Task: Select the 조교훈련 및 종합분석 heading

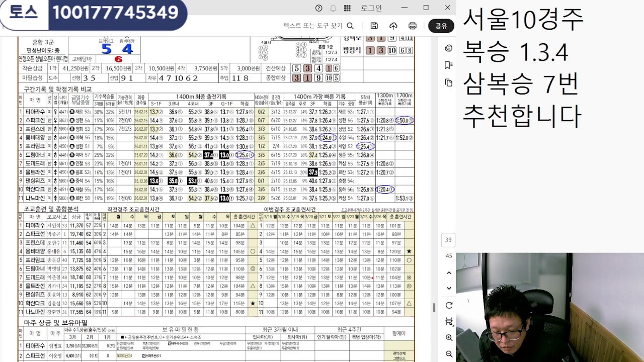Action: (51, 209)
